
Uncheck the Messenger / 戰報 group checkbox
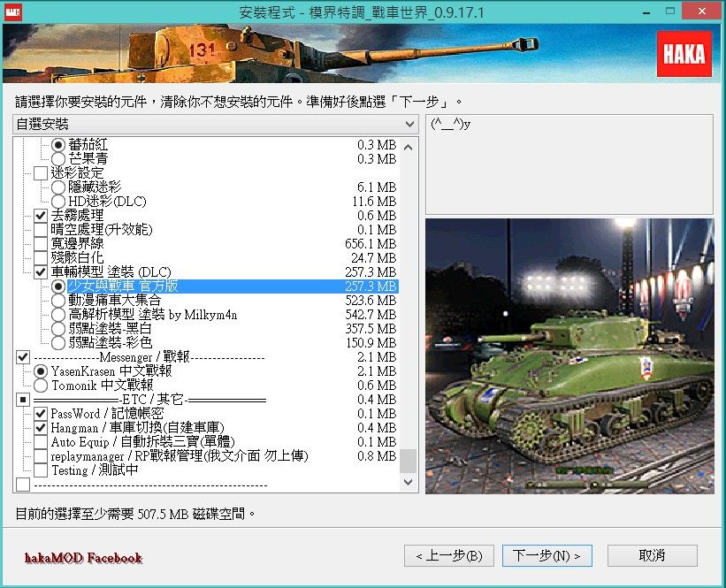click(x=23, y=357)
